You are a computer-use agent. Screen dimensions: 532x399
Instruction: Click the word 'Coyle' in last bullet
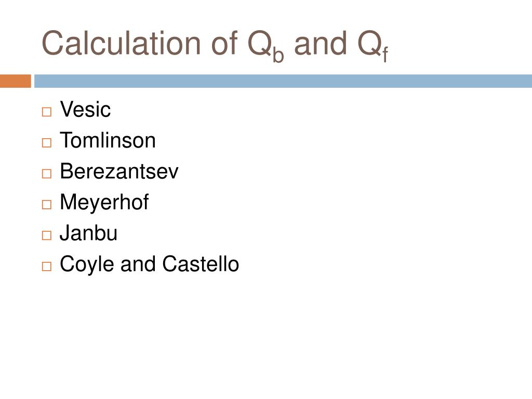(87, 264)
